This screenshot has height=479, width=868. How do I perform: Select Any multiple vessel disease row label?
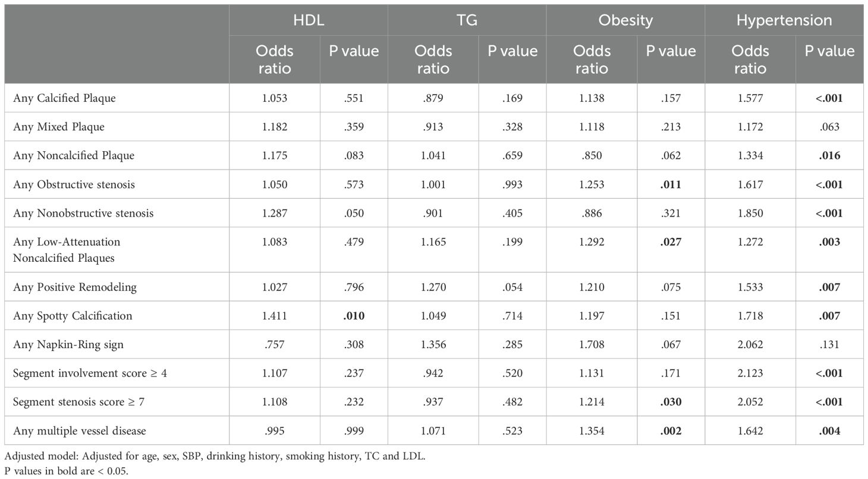click(x=79, y=430)
